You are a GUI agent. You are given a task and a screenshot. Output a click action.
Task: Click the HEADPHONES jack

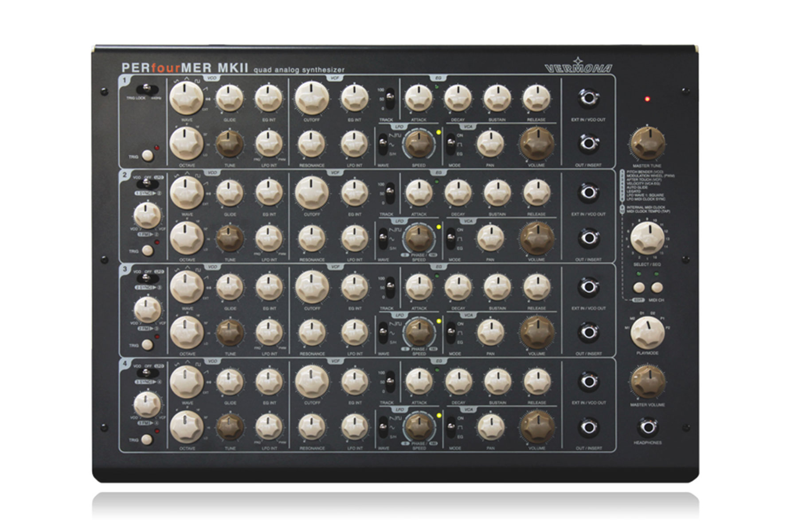648,427
